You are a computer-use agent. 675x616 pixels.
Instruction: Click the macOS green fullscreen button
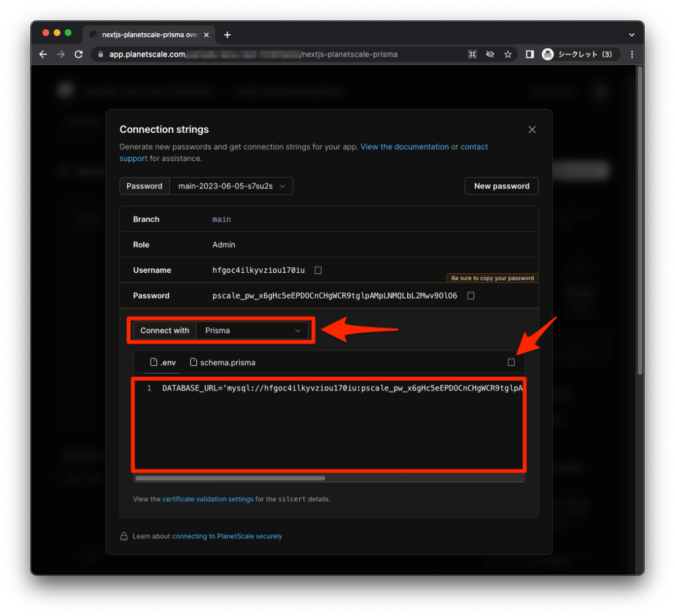pyautogui.click(x=68, y=33)
